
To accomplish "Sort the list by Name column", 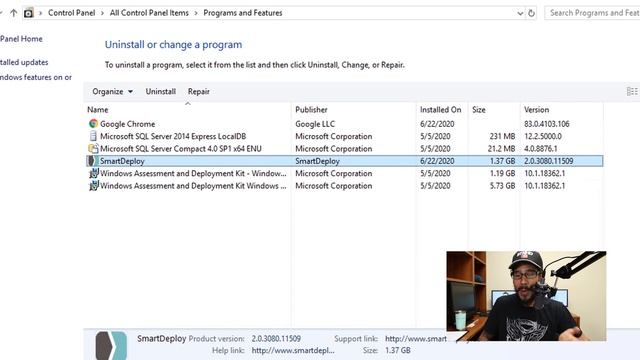I will (x=98, y=110).
